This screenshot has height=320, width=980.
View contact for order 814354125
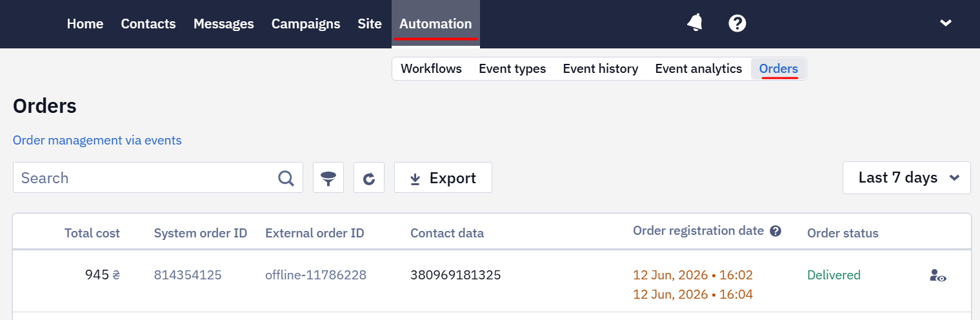coord(938,275)
